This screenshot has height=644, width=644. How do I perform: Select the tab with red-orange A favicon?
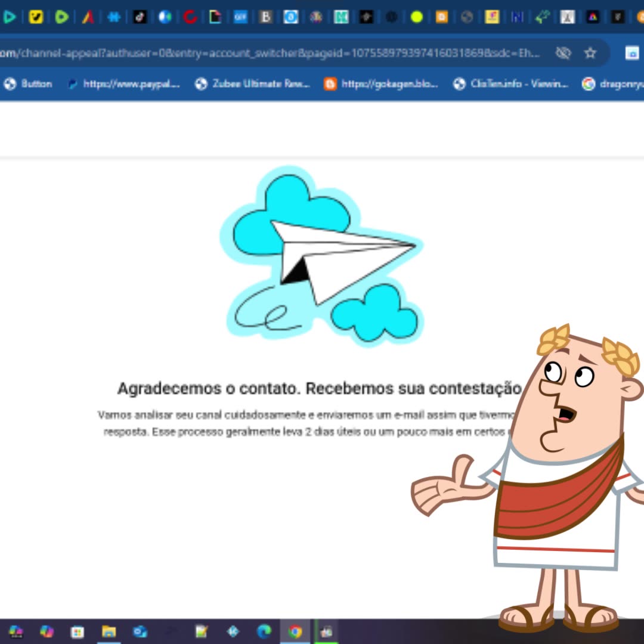click(88, 17)
